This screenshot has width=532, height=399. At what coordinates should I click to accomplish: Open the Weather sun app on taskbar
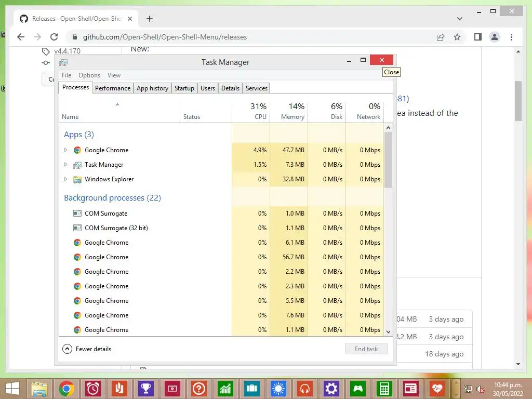tap(278, 389)
